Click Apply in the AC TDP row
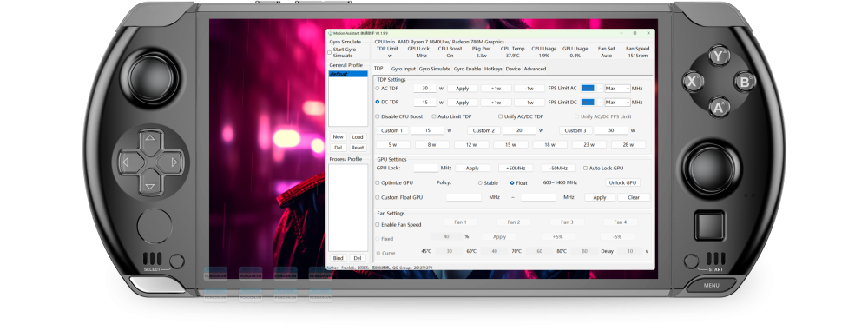Viewport: 868px width, 331px height. pos(463,88)
